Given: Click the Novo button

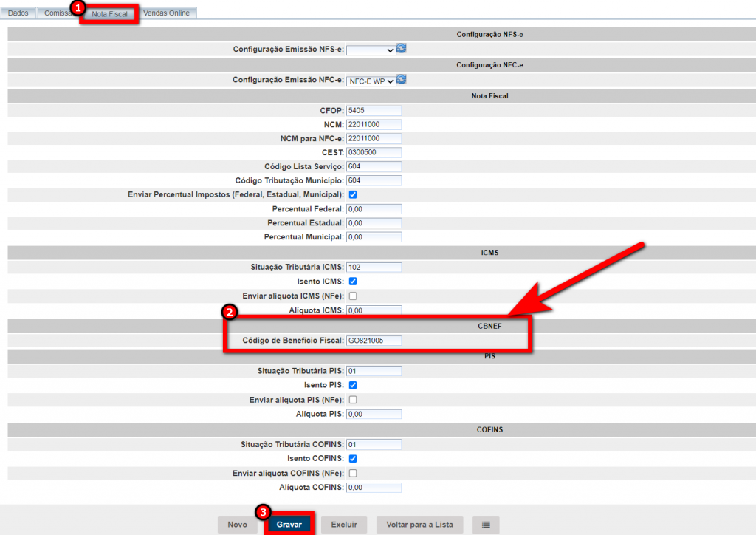Looking at the screenshot, I should click(237, 525).
